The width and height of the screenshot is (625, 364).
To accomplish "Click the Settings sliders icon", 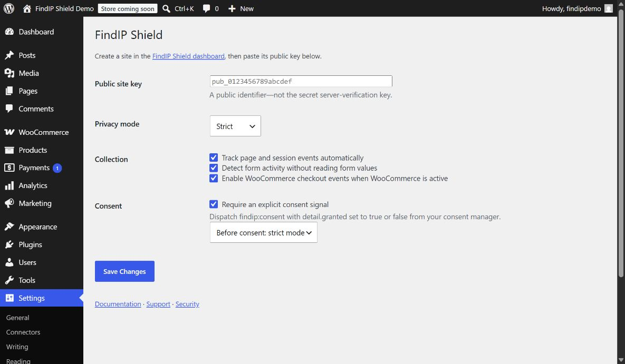I will [9, 298].
